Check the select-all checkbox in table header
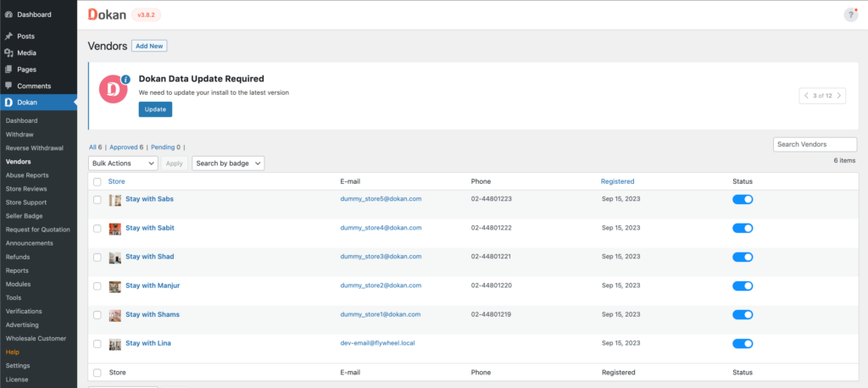The image size is (868, 388). [97, 181]
